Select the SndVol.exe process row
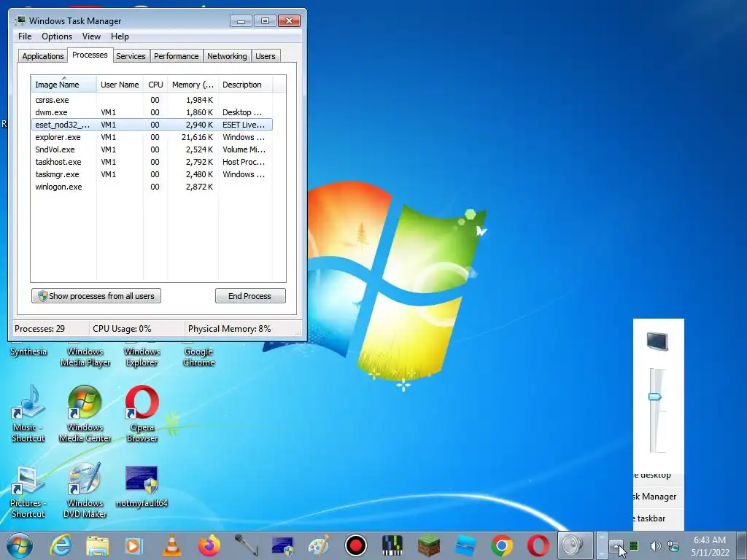This screenshot has height=560, width=747. [x=152, y=149]
